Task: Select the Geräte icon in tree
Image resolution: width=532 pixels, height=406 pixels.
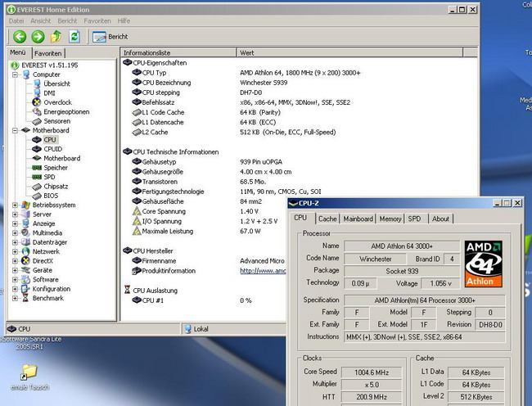Action: (x=25, y=270)
